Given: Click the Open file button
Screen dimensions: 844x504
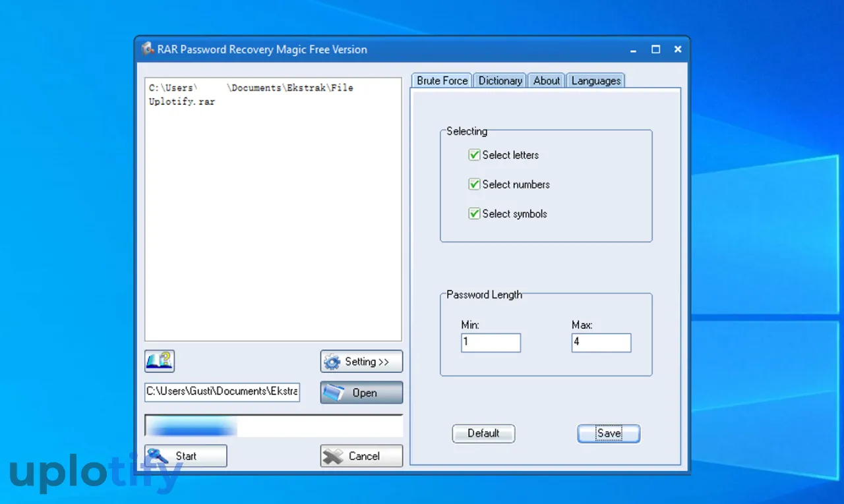Looking at the screenshot, I should click(x=361, y=393).
